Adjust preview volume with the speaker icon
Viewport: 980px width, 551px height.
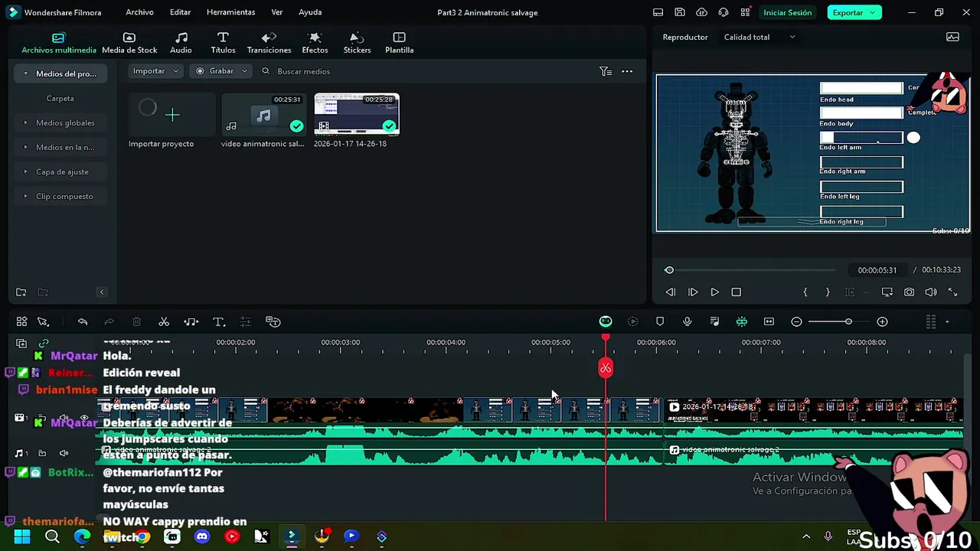(931, 292)
